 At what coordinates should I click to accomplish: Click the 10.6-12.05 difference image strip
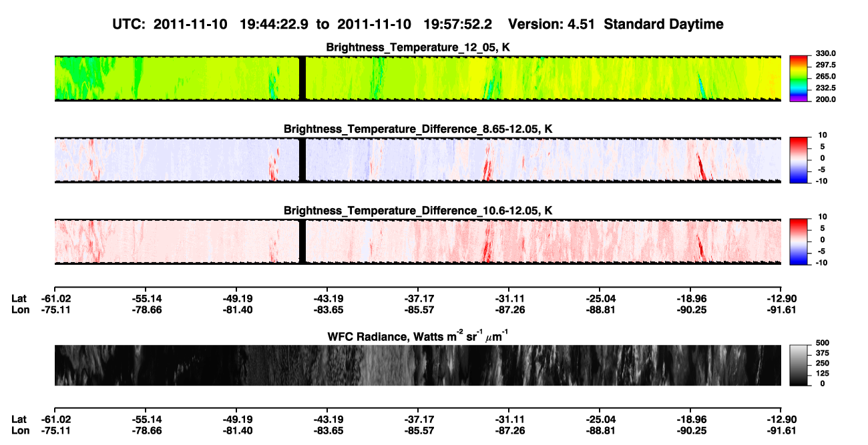pyautogui.click(x=418, y=242)
